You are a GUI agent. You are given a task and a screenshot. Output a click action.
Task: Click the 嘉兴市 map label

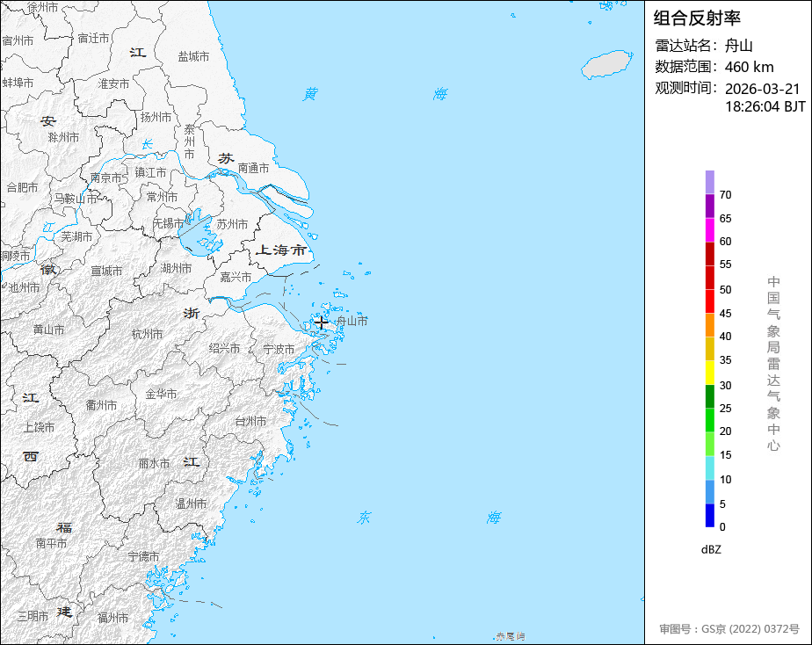pos(236,277)
